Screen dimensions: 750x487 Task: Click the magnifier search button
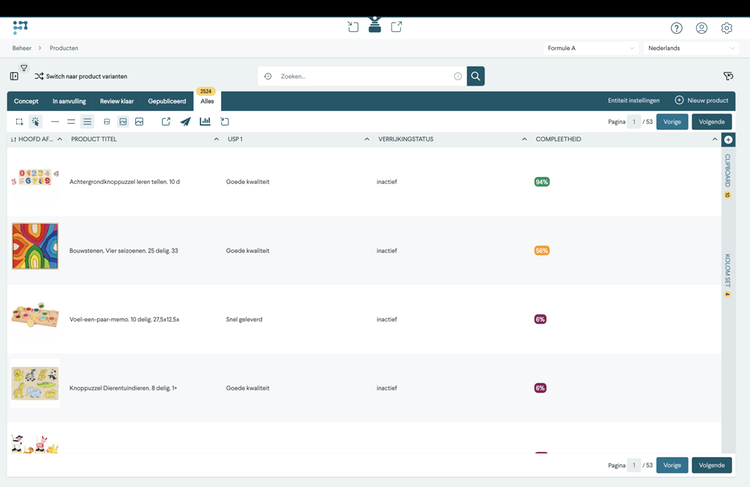click(x=475, y=76)
